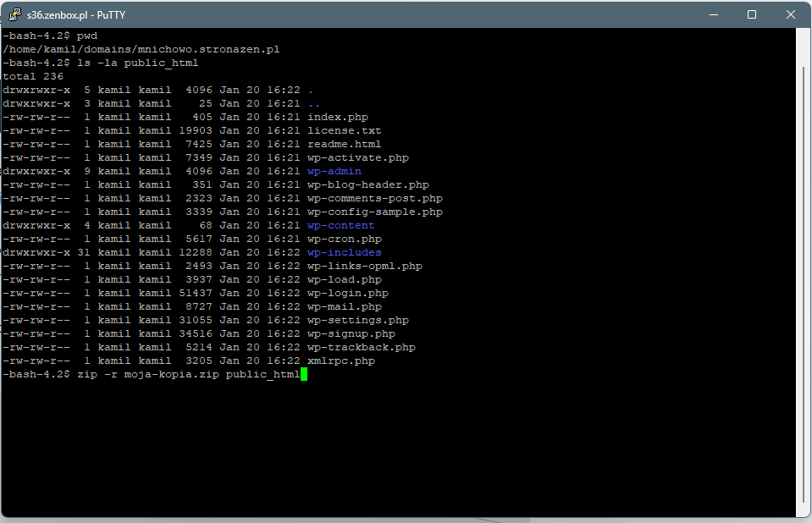Click the terminal's vertical scrollbar track
The height and width of the screenshot is (523, 812).
pyautogui.click(x=804, y=272)
